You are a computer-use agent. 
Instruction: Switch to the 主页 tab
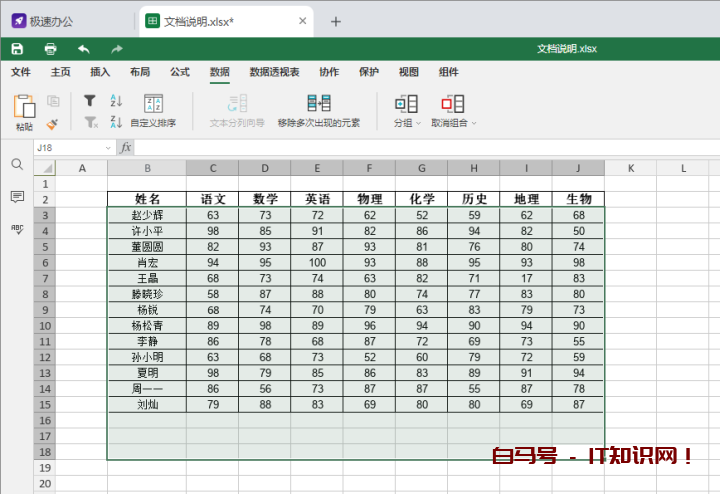pyautogui.click(x=61, y=72)
